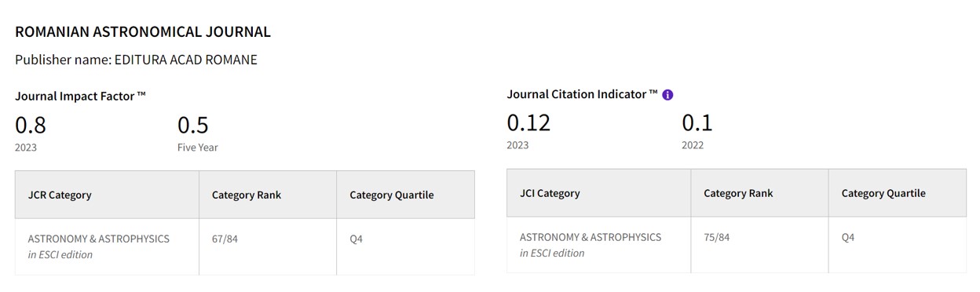Select the 2023 JCI value 0.12

(x=528, y=122)
